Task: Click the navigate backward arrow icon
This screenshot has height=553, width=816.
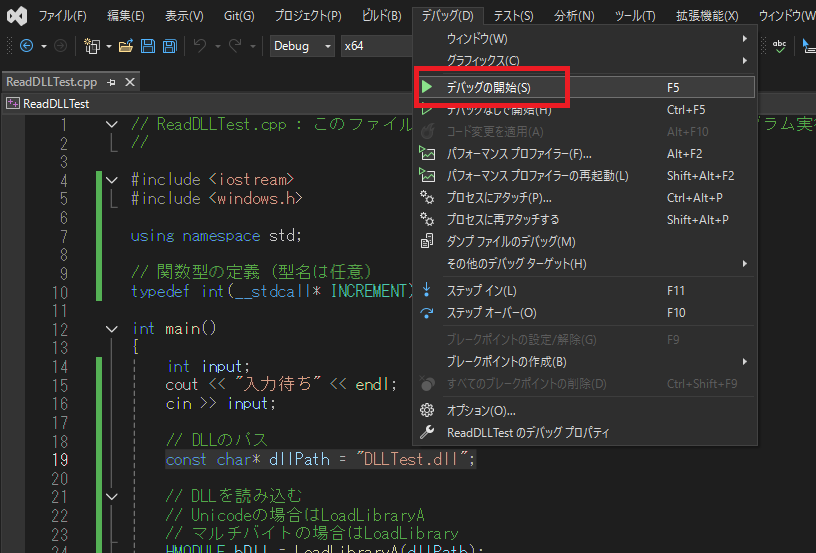Action: 26,46
